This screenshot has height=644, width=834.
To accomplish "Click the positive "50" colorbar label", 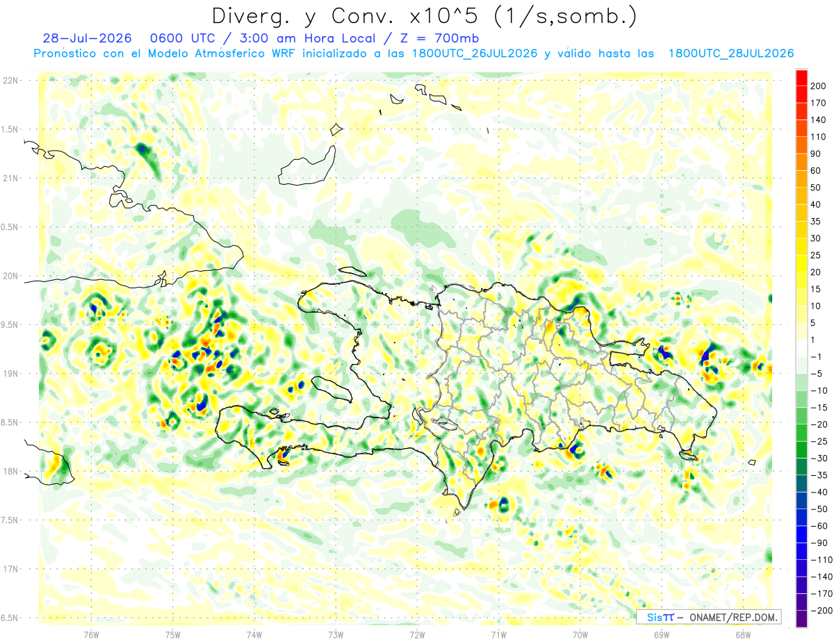I will click(817, 188).
